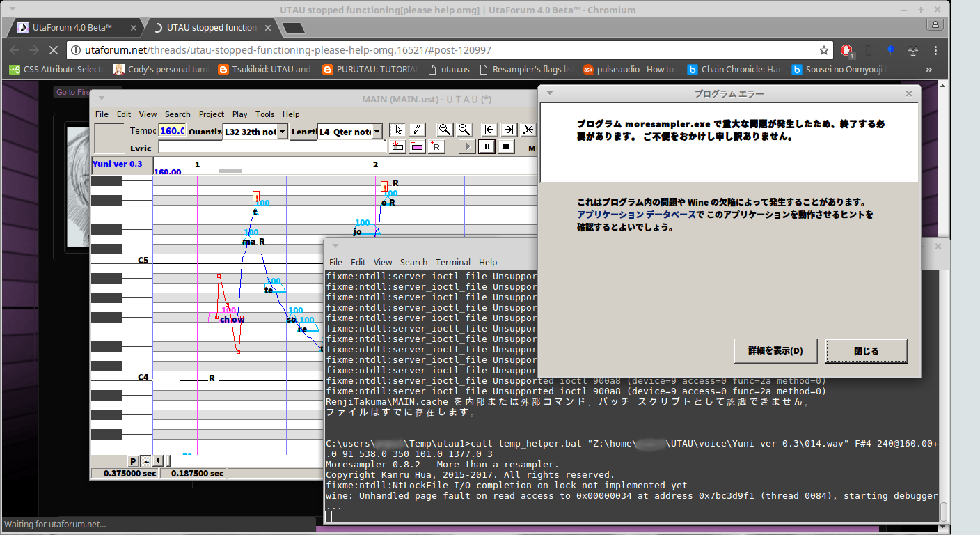Click the add rest 'R' icon
Image resolution: width=980 pixels, height=535 pixels.
point(436,146)
